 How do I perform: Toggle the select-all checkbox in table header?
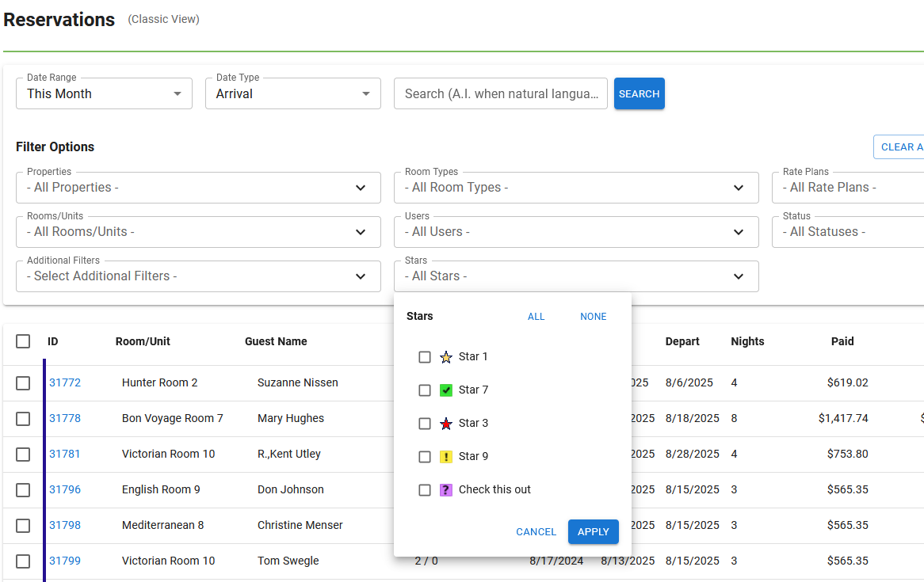(x=23, y=341)
